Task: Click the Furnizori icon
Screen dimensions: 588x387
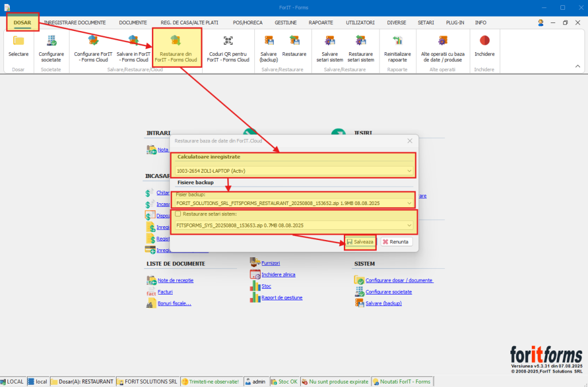Action: coord(255,263)
